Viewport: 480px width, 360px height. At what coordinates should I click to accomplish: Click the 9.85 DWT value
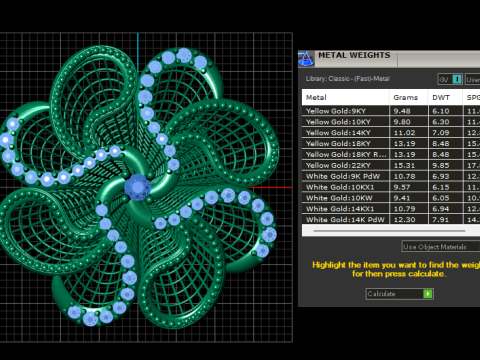(441, 165)
